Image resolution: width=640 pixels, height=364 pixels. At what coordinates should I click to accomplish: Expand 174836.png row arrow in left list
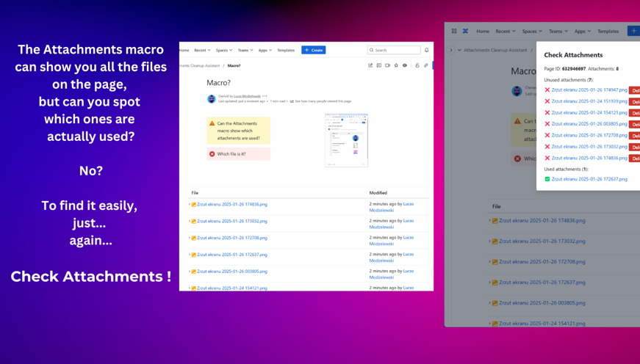[x=190, y=204]
